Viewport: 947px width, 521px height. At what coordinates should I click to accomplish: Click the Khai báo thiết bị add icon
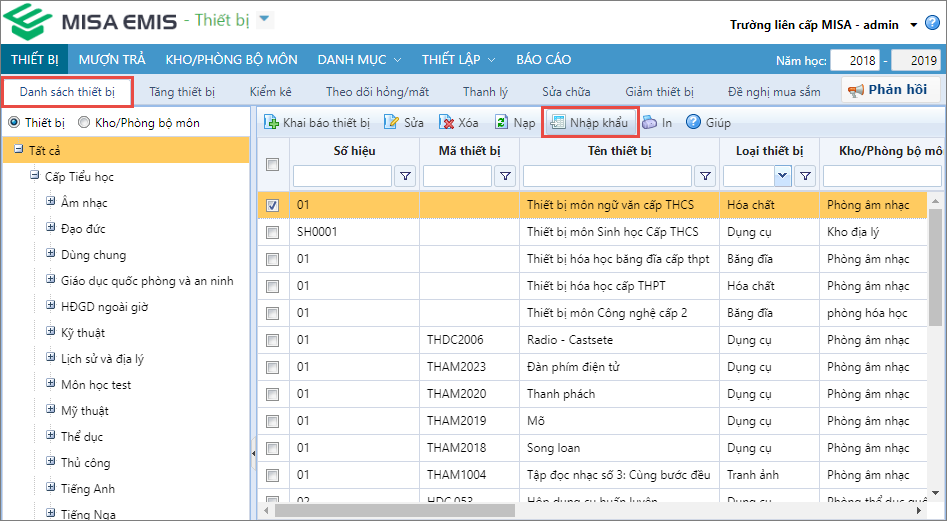[271, 123]
